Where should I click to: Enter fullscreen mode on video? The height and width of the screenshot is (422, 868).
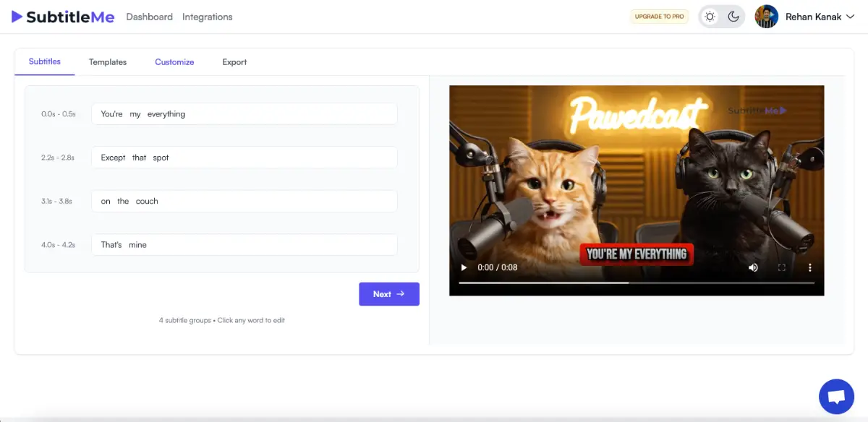click(x=782, y=267)
